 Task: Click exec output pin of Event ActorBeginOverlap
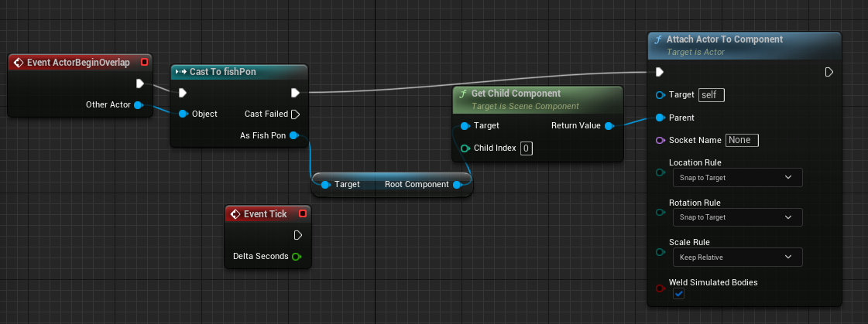140,84
